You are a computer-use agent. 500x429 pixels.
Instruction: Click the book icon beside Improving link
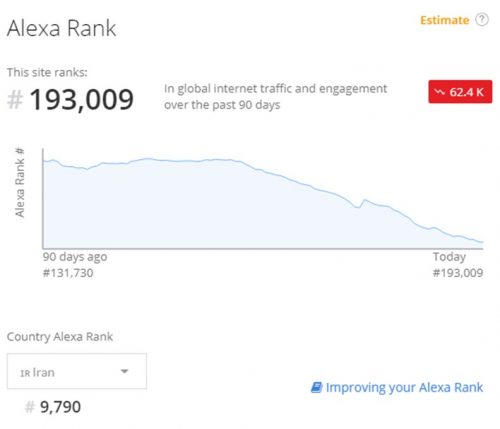pos(316,387)
